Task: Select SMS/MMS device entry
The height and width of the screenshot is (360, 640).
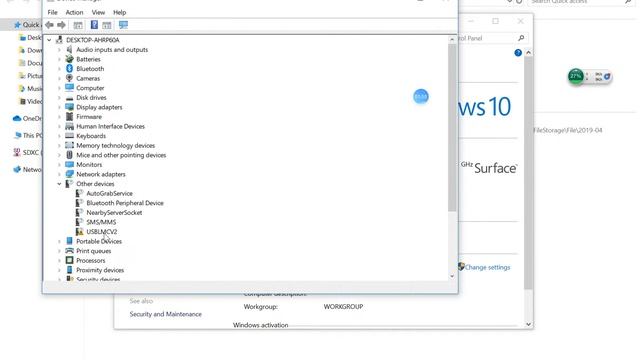Action: [101, 222]
